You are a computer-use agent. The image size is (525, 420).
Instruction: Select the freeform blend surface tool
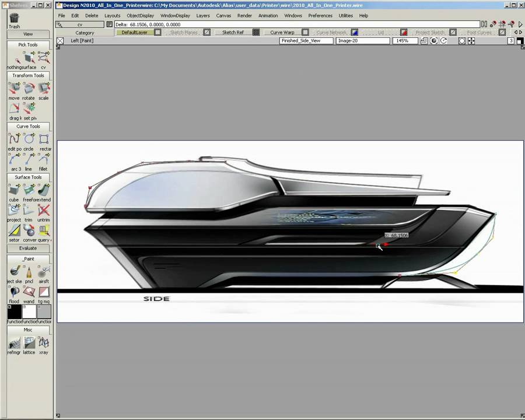(29, 190)
